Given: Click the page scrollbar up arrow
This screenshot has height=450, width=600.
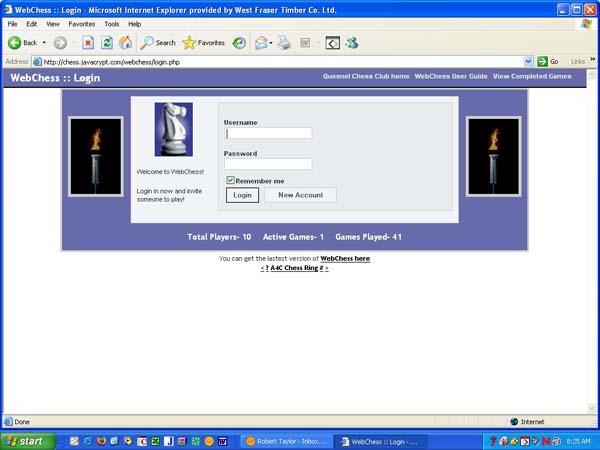Looking at the screenshot, I should (592, 74).
